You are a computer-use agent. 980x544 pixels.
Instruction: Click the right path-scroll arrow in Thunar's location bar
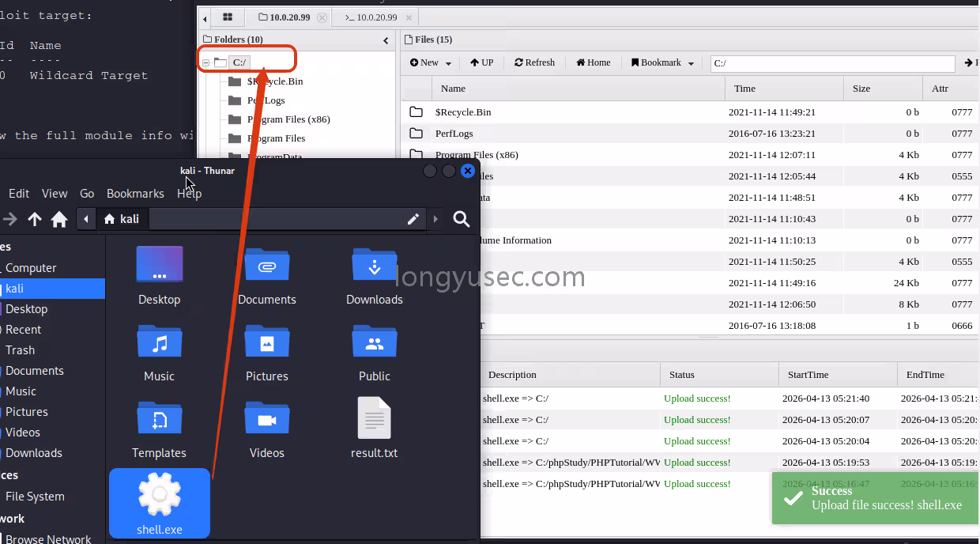(x=435, y=219)
